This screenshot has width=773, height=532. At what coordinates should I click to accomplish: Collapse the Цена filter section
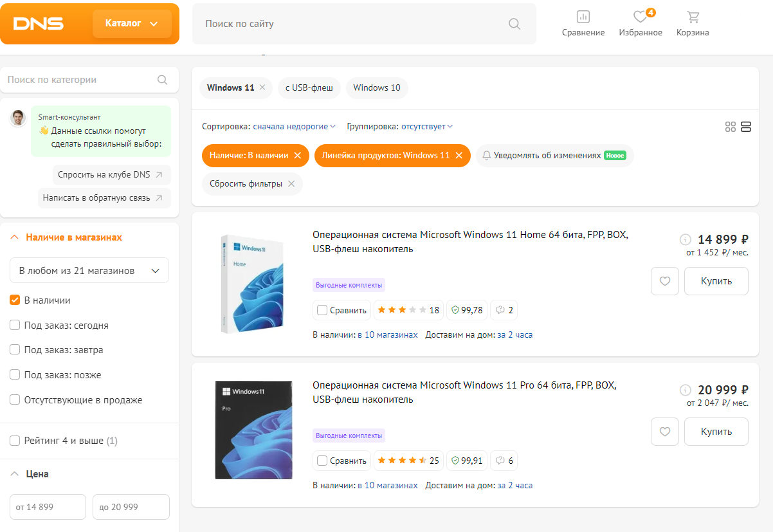point(30,474)
